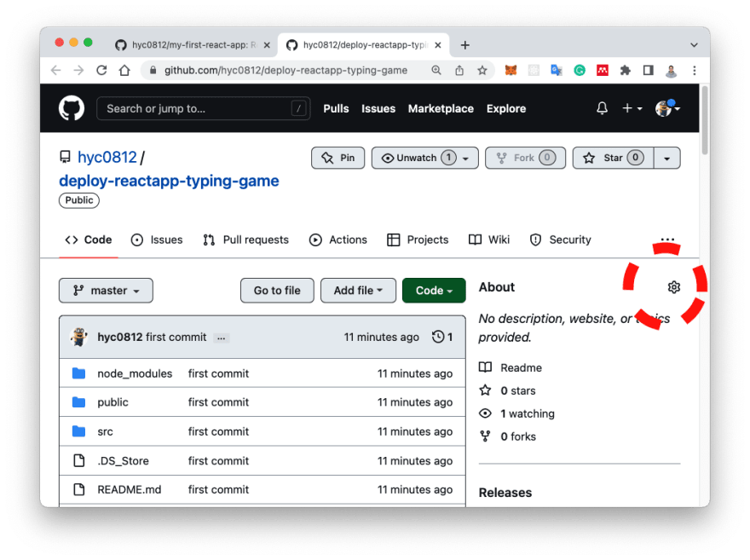Viewport: 750px width, 560px height.
Task: Toggle the browser side panel icon
Action: point(648,70)
